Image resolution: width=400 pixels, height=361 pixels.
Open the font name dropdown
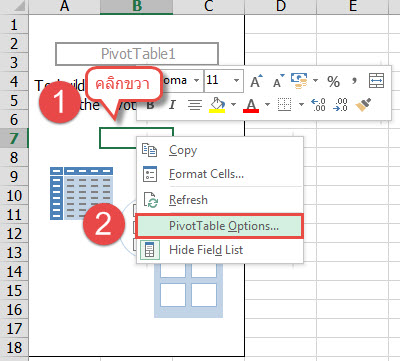pyautogui.click(x=197, y=80)
